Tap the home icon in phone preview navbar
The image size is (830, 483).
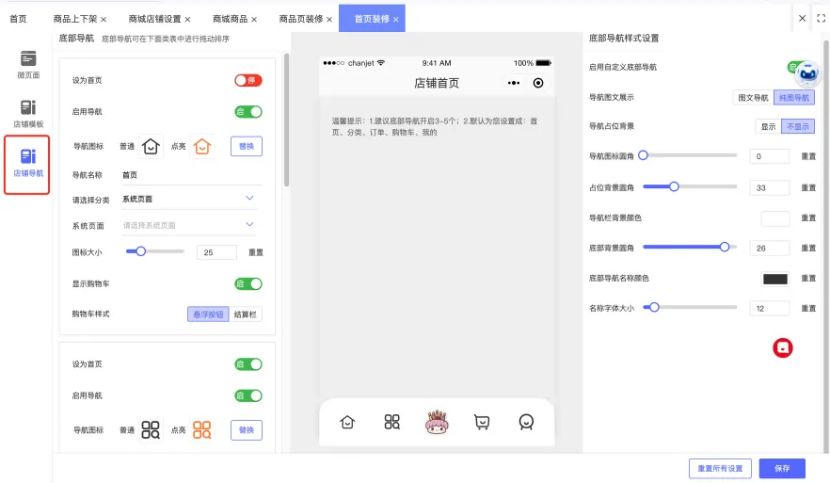pyautogui.click(x=347, y=422)
